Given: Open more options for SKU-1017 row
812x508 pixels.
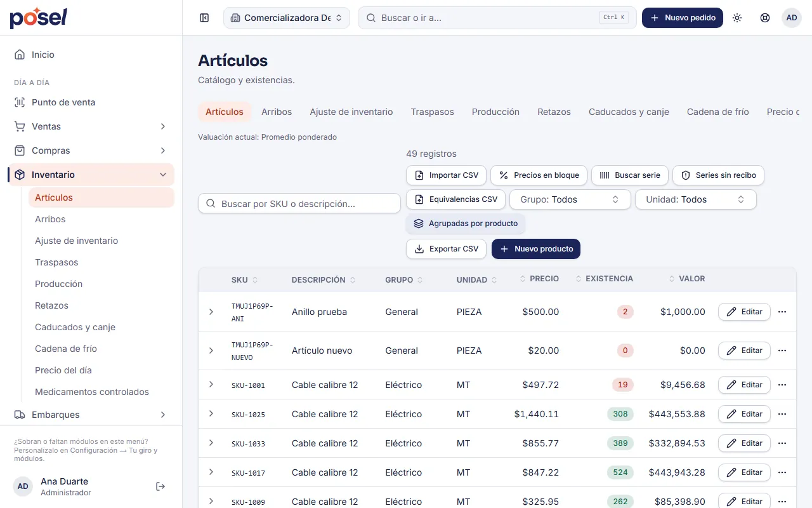Looking at the screenshot, I should [782, 472].
